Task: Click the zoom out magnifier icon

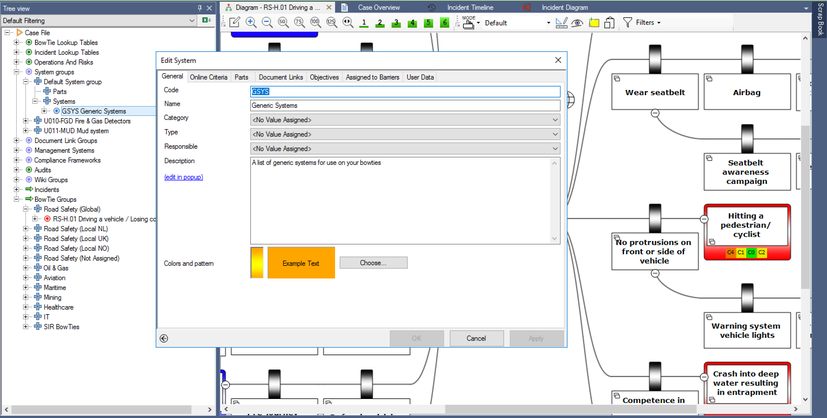Action: (x=268, y=22)
